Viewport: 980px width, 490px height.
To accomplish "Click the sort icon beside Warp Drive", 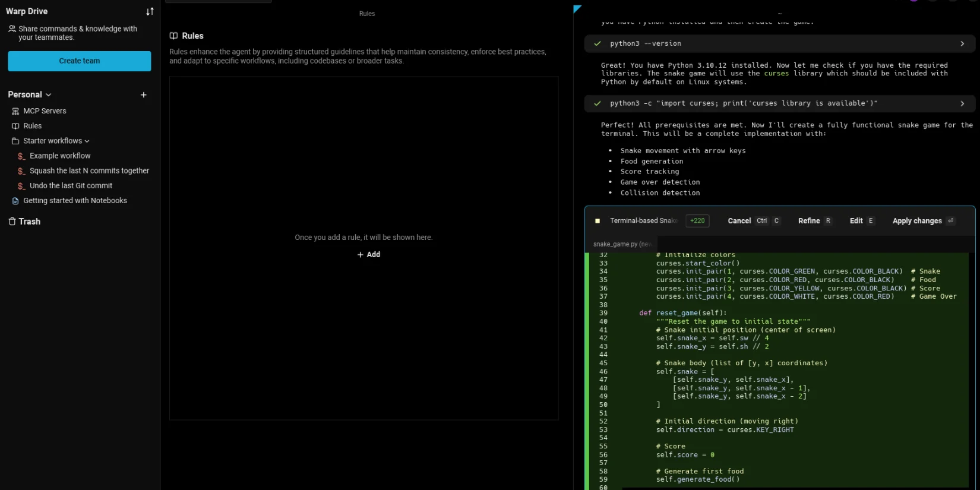I will (x=150, y=11).
